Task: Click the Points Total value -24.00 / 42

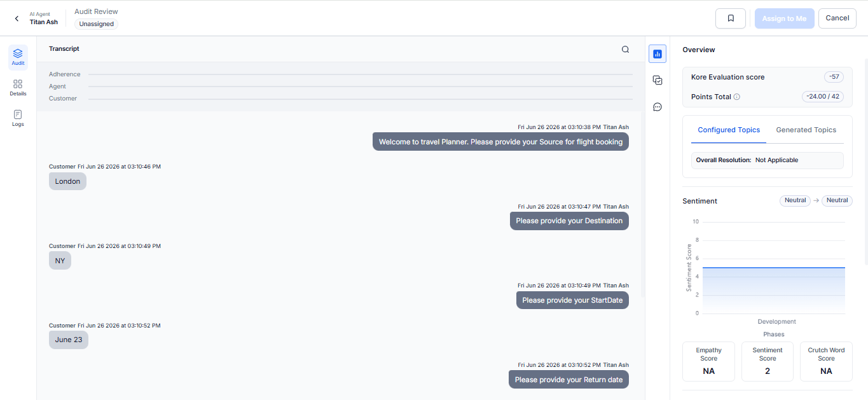Action: coord(823,97)
